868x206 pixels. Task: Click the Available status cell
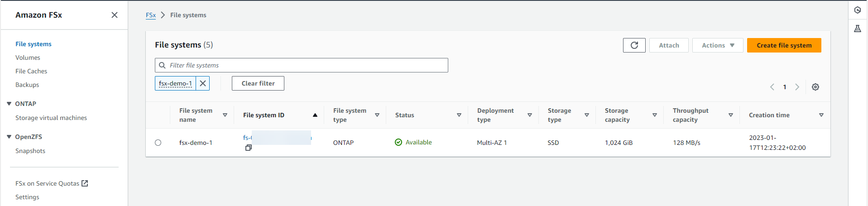point(413,142)
